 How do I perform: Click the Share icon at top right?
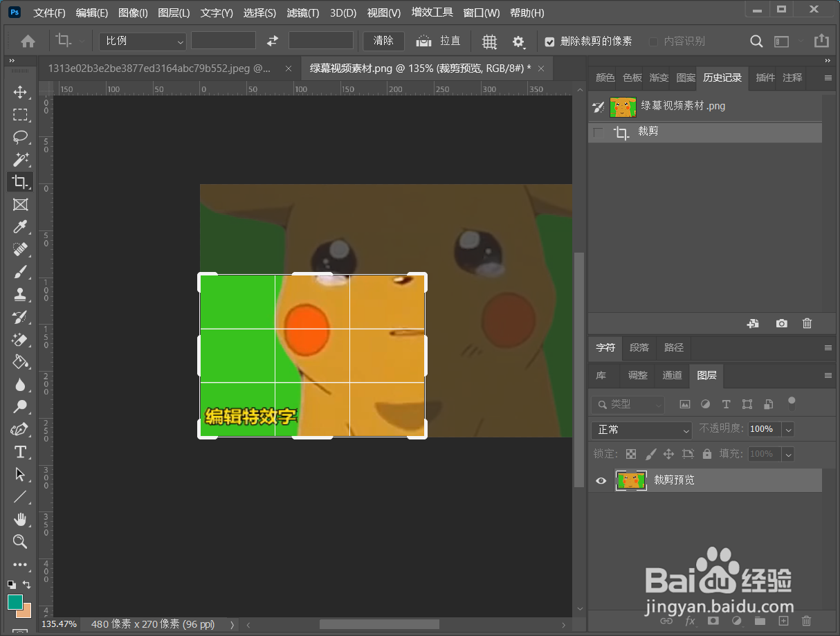(x=821, y=41)
